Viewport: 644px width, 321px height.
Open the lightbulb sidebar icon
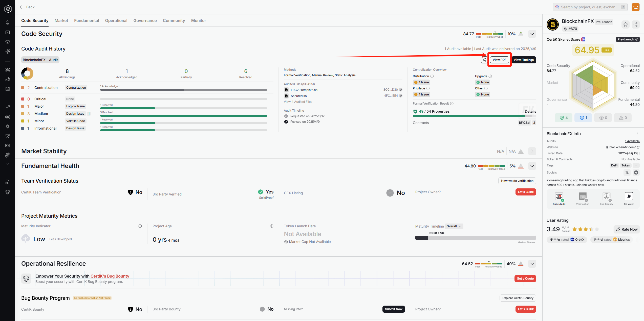tap(8, 23)
